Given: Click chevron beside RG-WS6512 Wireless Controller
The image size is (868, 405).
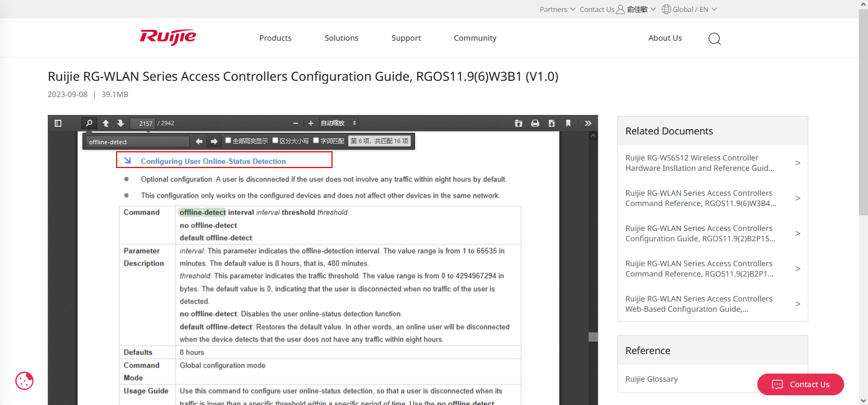Looking at the screenshot, I should click(x=797, y=163).
